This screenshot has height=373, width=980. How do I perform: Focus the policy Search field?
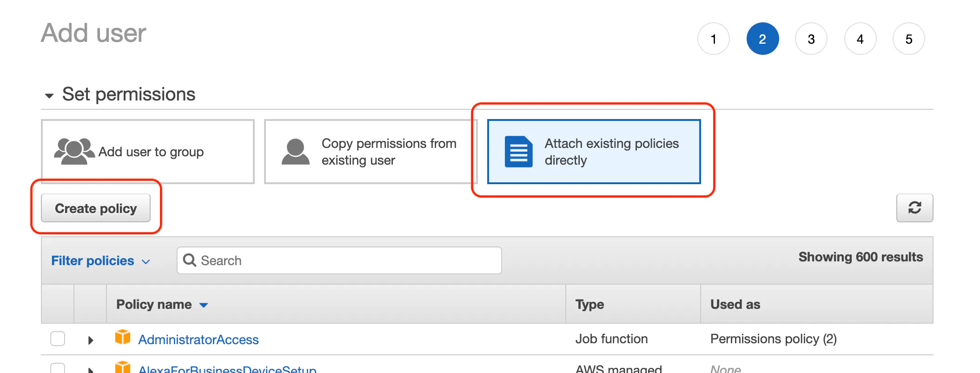[339, 260]
